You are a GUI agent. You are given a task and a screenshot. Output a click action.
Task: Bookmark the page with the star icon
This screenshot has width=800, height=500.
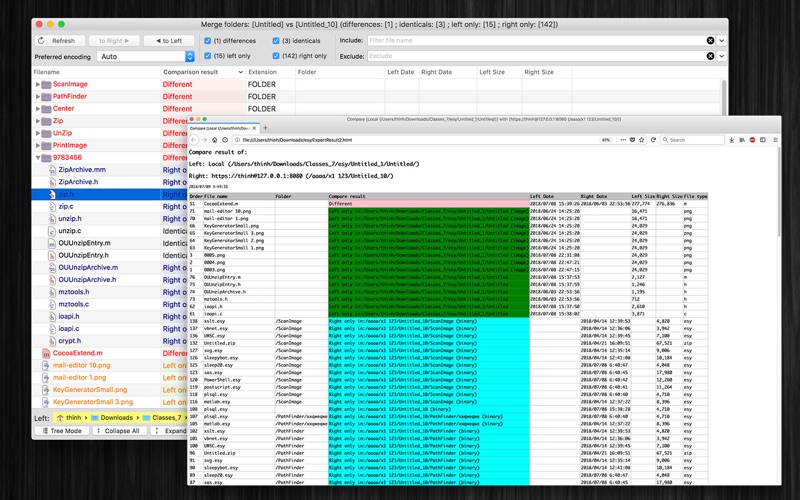coord(641,140)
